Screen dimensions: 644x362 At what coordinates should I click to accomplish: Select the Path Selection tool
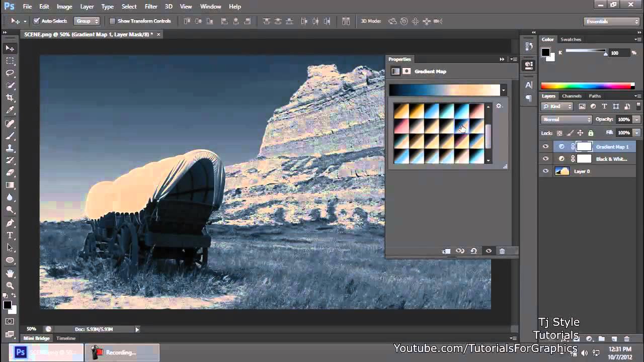10,248
